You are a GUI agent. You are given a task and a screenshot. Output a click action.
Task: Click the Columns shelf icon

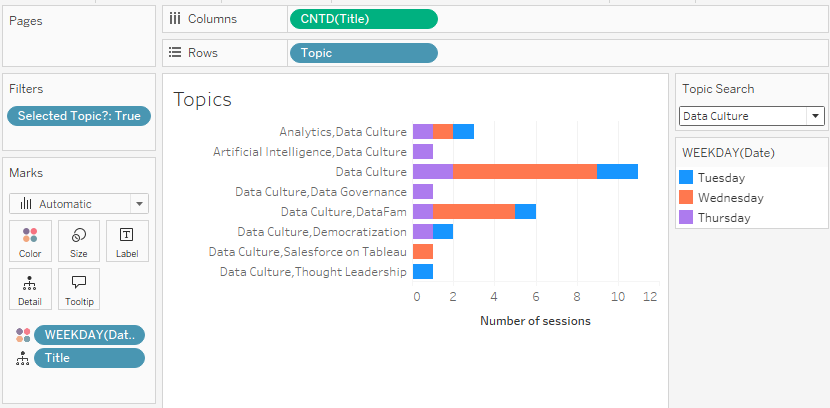click(175, 18)
